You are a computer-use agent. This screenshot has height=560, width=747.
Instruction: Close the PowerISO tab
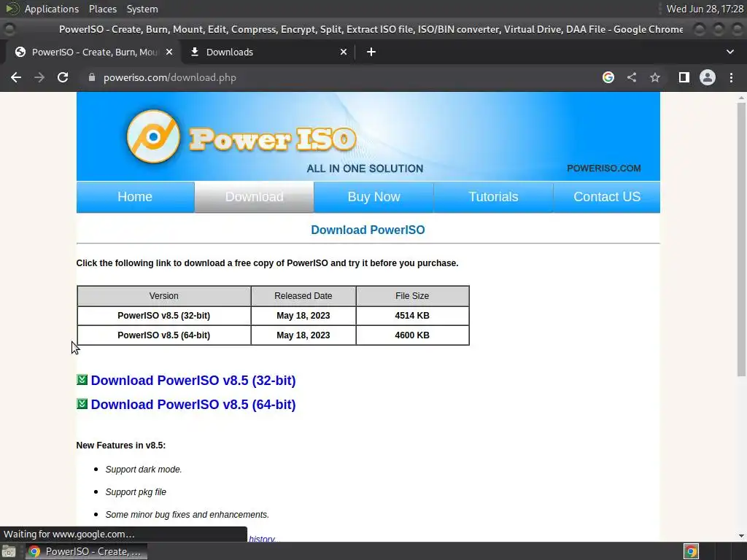tap(169, 52)
